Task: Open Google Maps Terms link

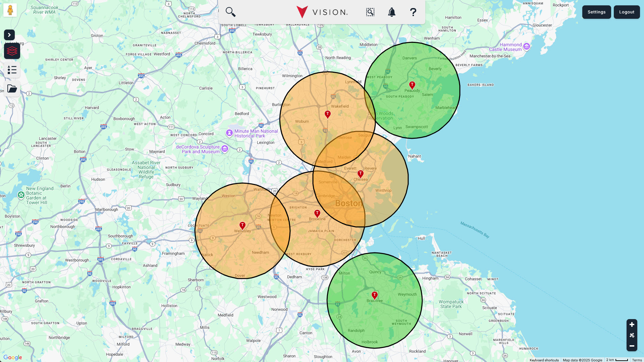Action: point(637,360)
